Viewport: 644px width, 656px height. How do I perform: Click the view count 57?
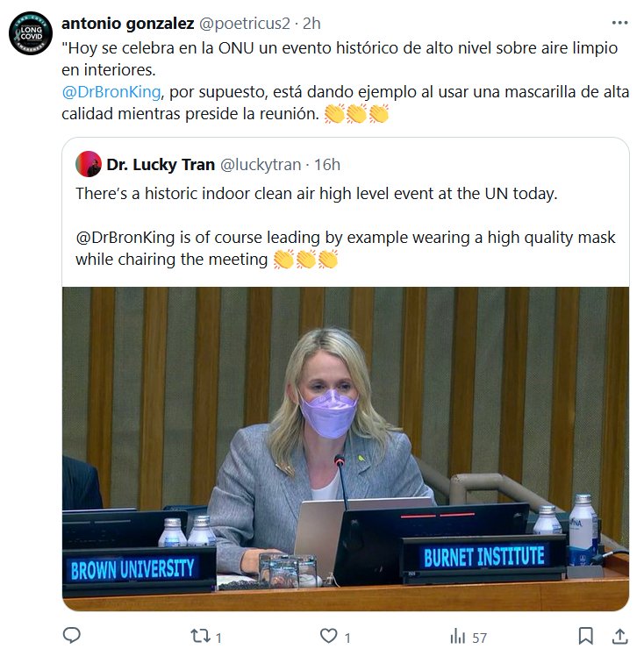[480, 638]
